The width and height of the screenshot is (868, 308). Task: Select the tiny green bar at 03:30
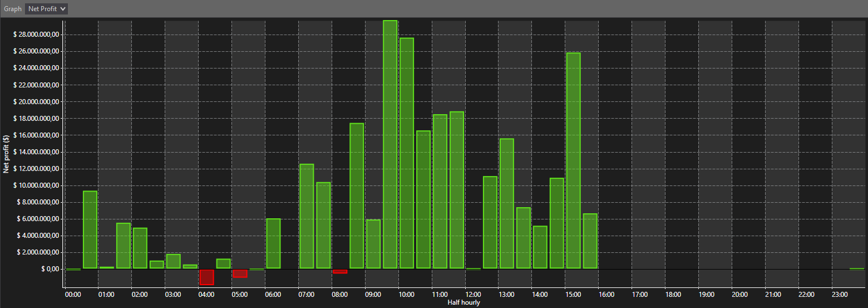pyautogui.click(x=190, y=267)
